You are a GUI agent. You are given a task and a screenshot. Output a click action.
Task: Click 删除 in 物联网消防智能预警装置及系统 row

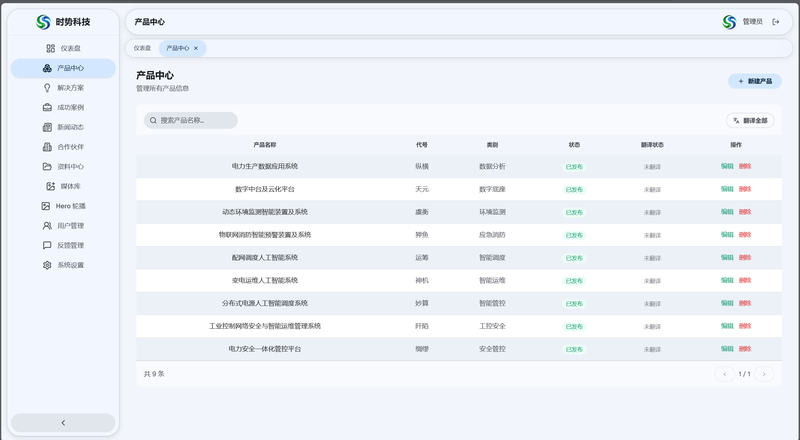tap(745, 235)
